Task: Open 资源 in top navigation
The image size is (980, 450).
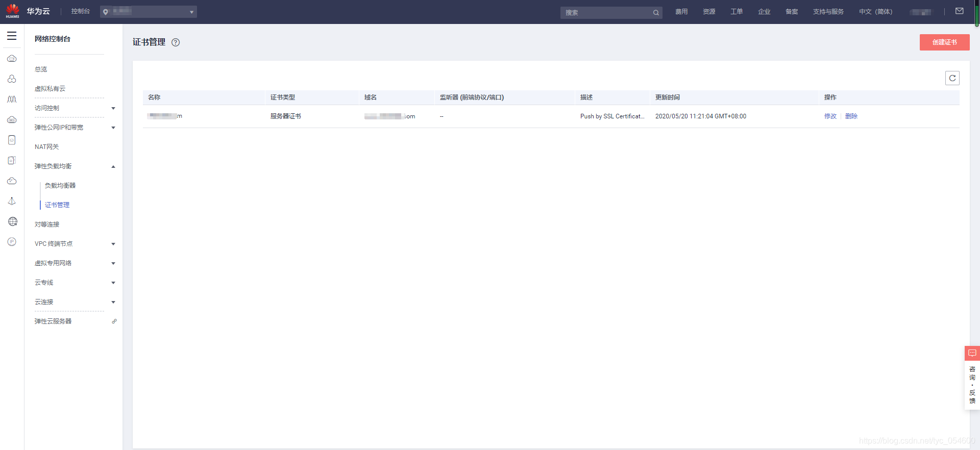Action: [x=709, y=12]
